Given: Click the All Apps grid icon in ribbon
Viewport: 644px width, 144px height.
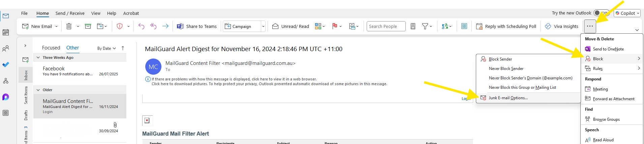Looking at the screenshot, I should [x=464, y=26].
